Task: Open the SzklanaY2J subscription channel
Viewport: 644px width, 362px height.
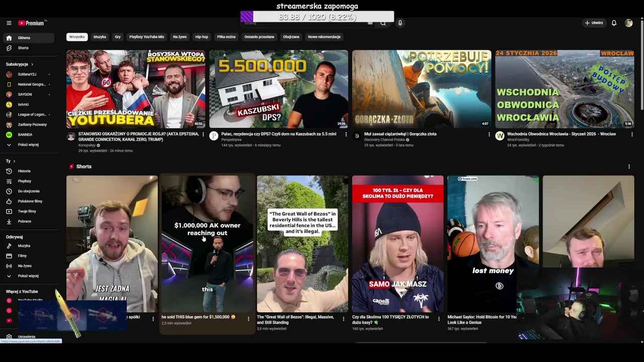Action: [28, 74]
